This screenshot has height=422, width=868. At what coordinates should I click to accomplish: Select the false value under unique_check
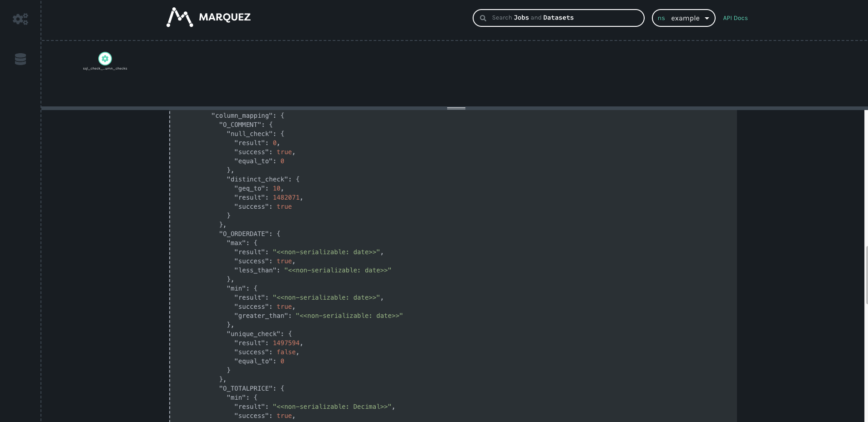(x=287, y=352)
